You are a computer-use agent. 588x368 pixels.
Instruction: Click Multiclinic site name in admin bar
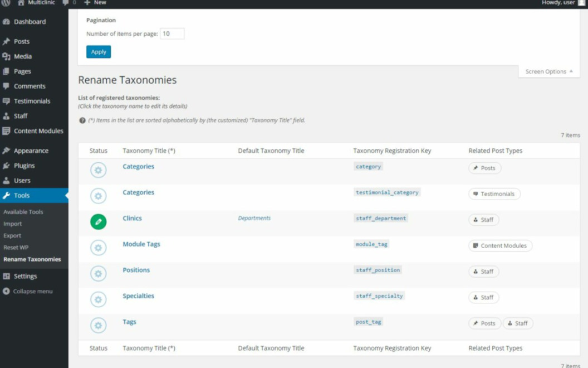click(x=41, y=3)
